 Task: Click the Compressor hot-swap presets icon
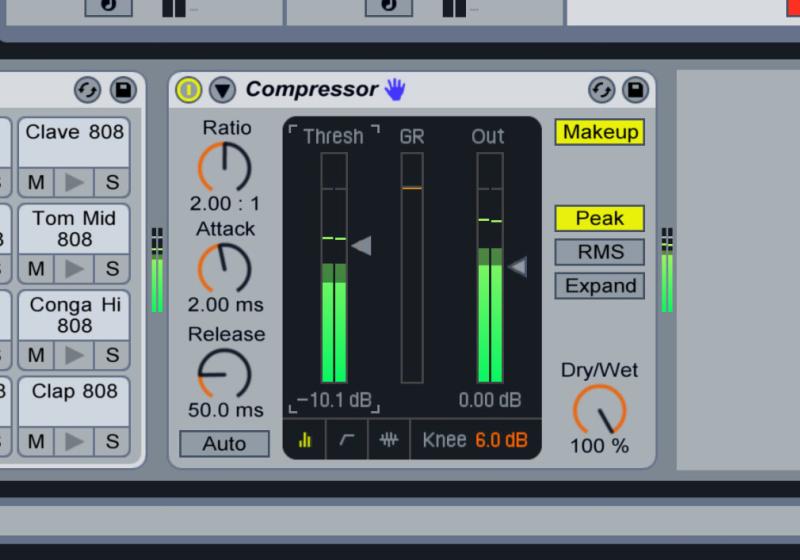pyautogui.click(x=601, y=90)
